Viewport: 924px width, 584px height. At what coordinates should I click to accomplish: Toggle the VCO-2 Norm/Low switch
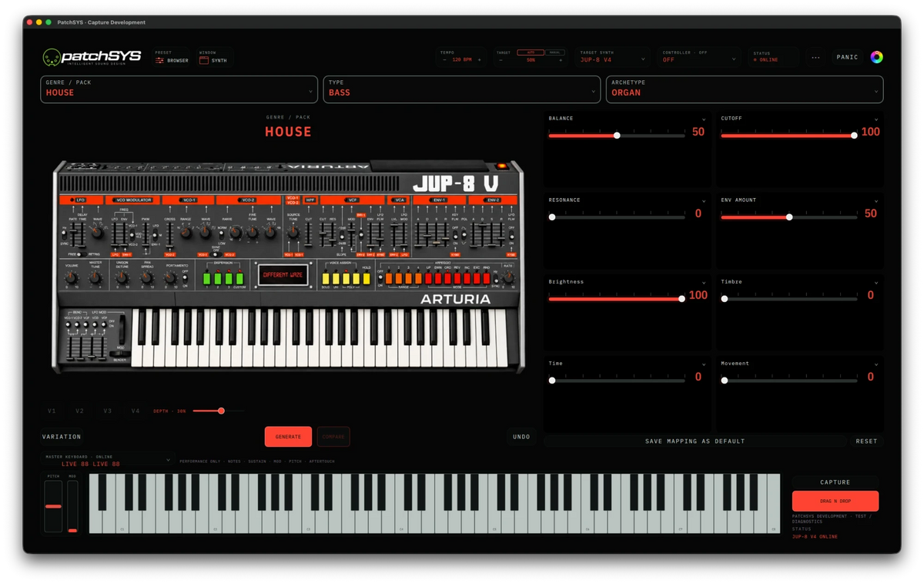tap(221, 233)
